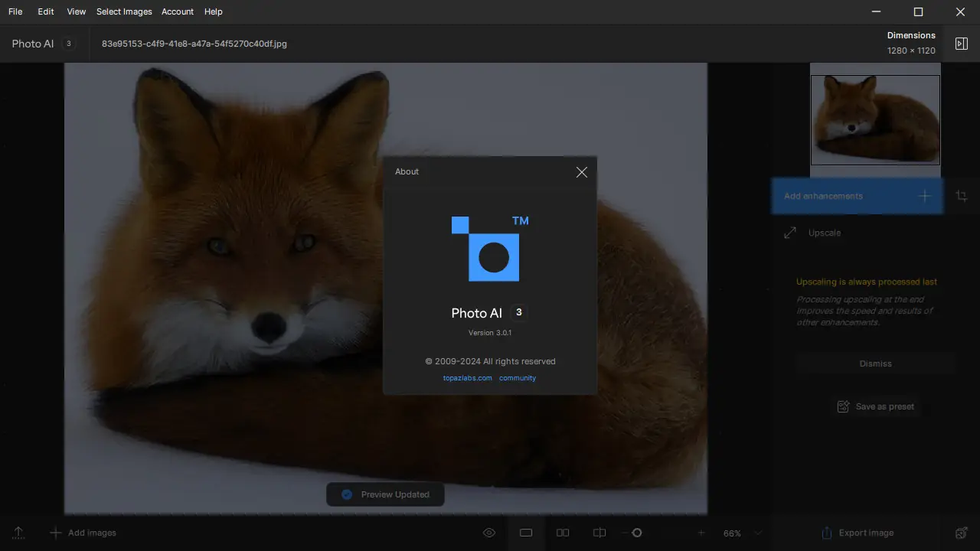Open the Select Images menu
This screenshot has width=980, height=551.
(x=124, y=11)
